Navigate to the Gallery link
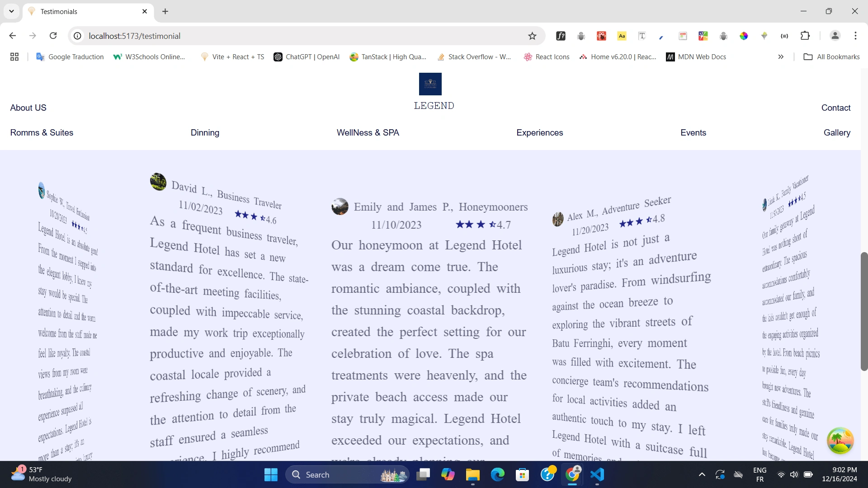The width and height of the screenshot is (868, 488). (x=837, y=133)
